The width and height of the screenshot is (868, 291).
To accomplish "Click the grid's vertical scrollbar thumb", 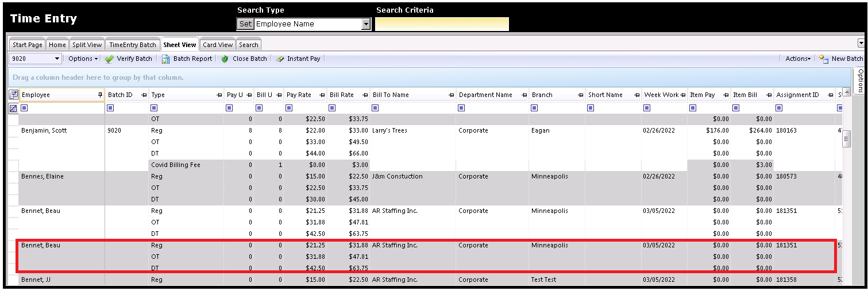I will [x=846, y=139].
